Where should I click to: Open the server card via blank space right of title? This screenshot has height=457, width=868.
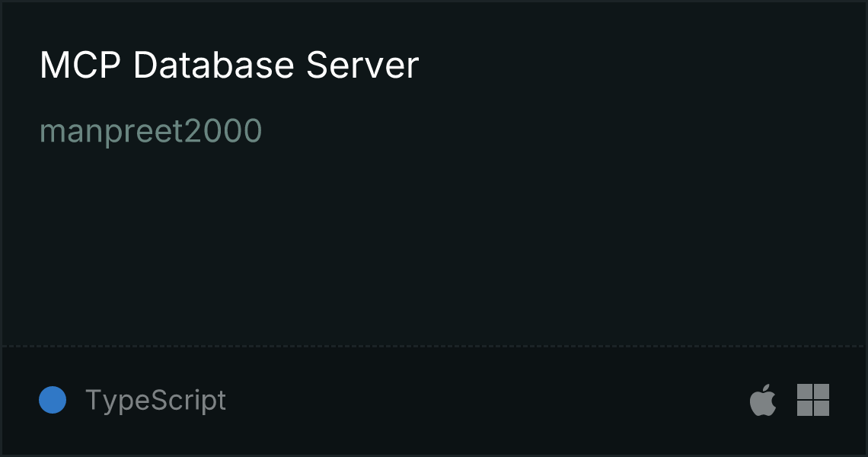(637, 65)
